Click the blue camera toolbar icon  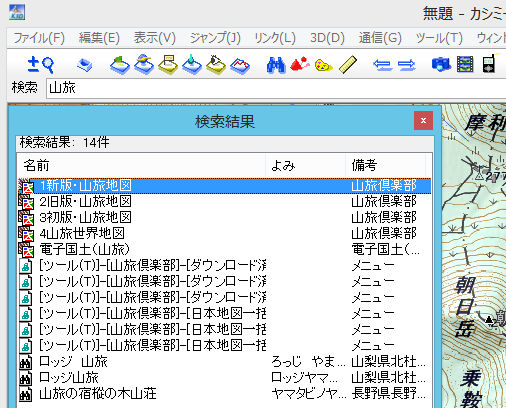point(441,64)
